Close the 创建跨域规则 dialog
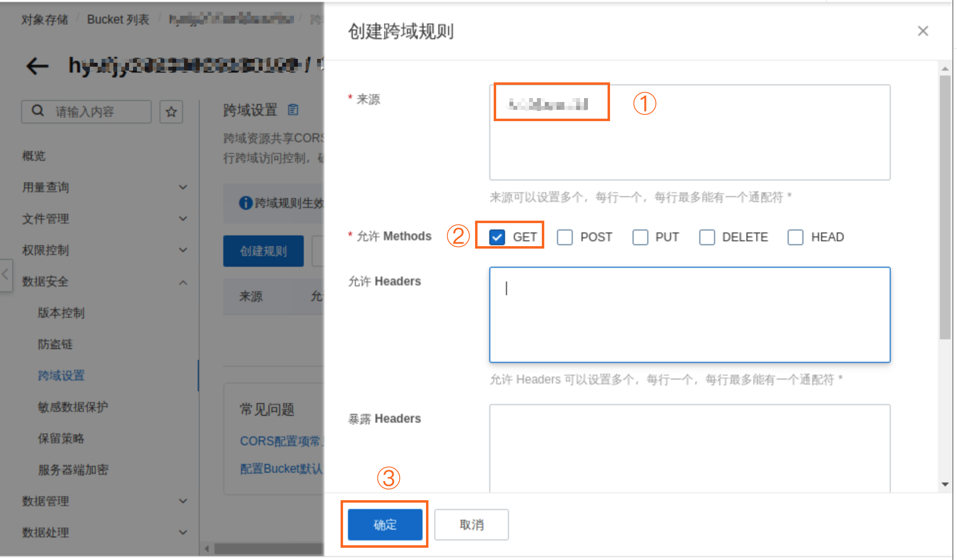 923,31
